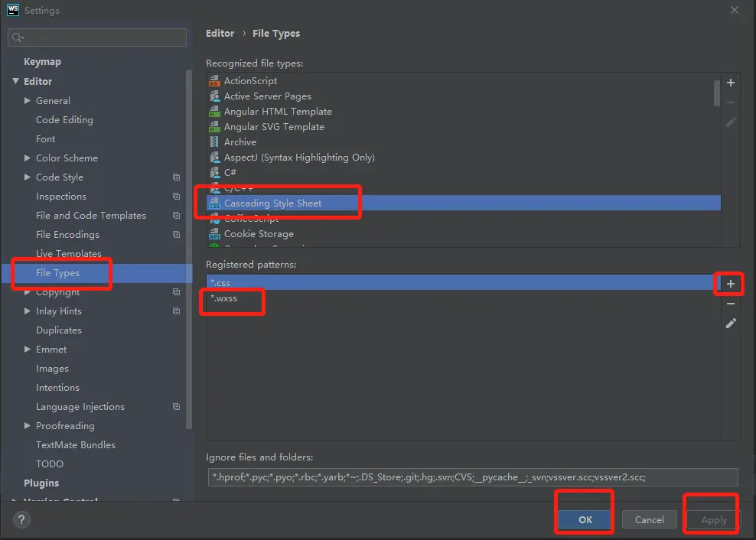Click the recognized file types scrollbar

[717, 93]
